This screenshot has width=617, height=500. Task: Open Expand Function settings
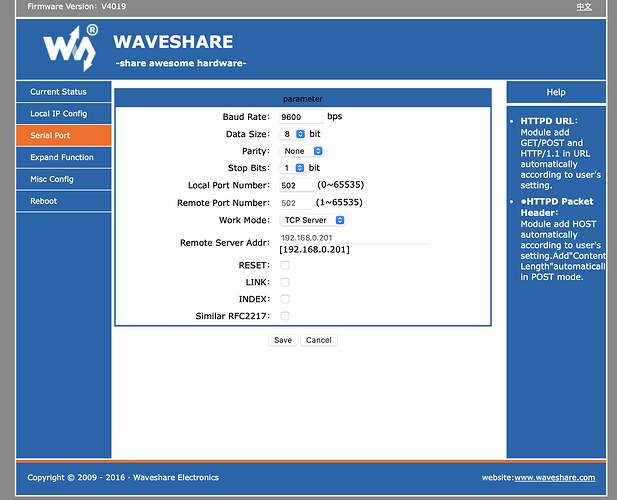pos(63,157)
